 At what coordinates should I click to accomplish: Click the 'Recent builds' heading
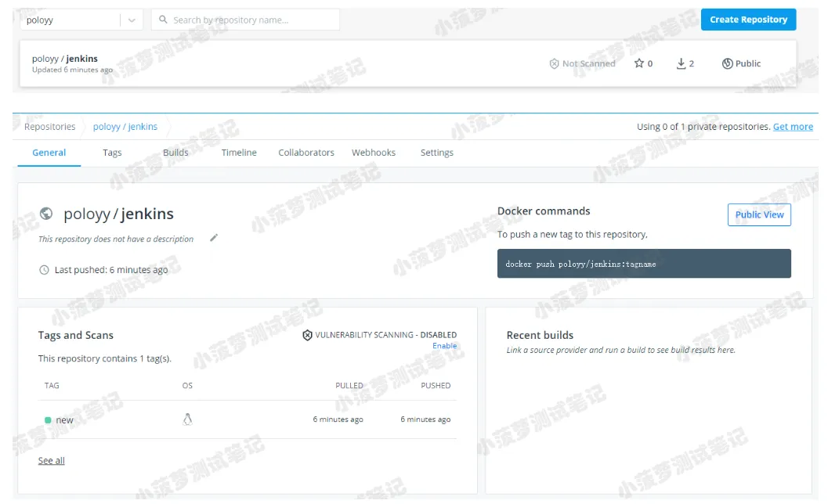(540, 335)
